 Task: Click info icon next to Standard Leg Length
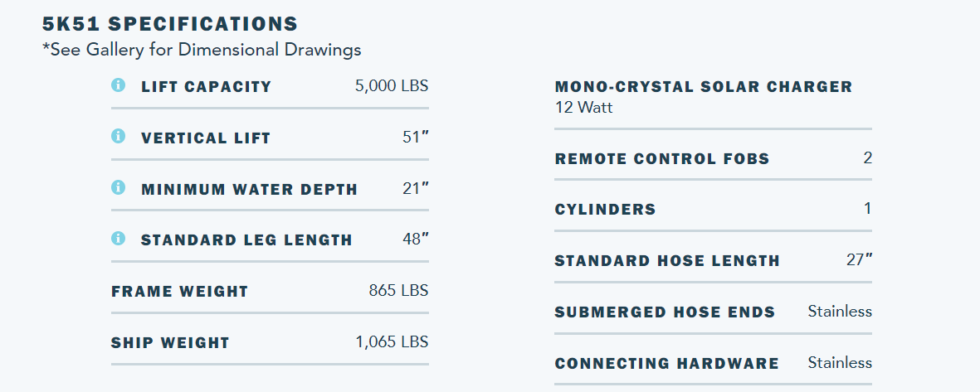point(118,239)
